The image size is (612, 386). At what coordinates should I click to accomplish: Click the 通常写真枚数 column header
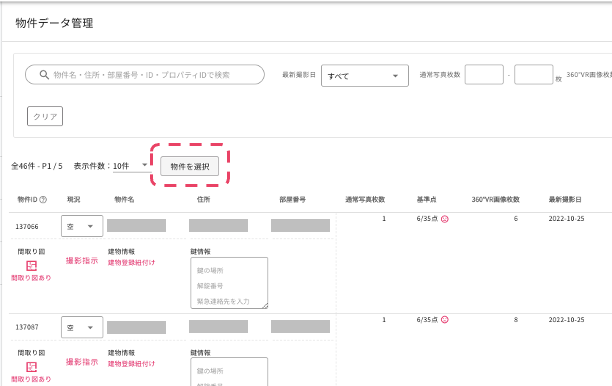point(365,199)
